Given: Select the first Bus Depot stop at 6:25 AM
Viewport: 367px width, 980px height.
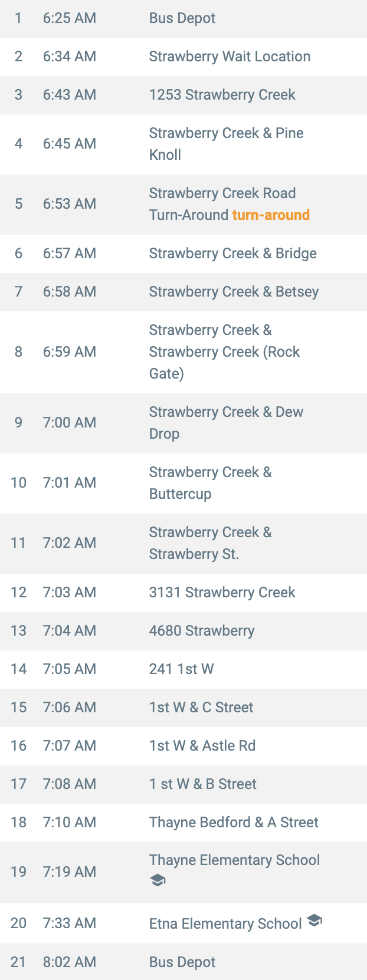Looking at the screenshot, I should click(183, 19).
